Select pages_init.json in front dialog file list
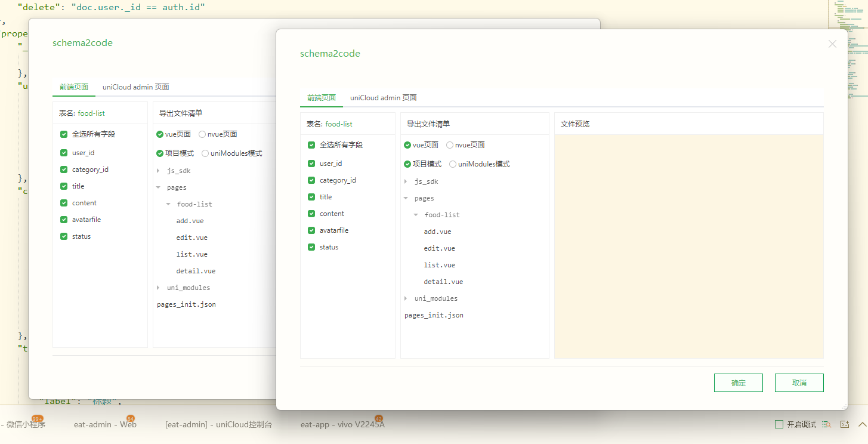868x444 pixels. click(434, 315)
